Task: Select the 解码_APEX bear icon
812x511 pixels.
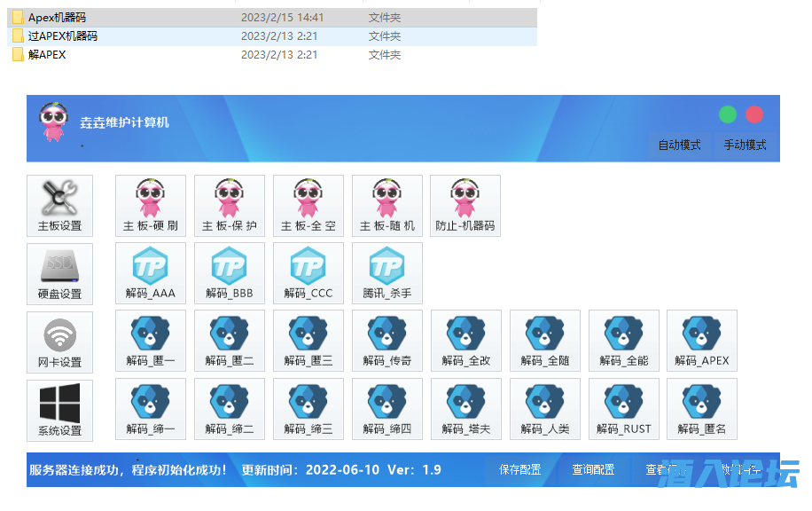Action: tap(701, 341)
